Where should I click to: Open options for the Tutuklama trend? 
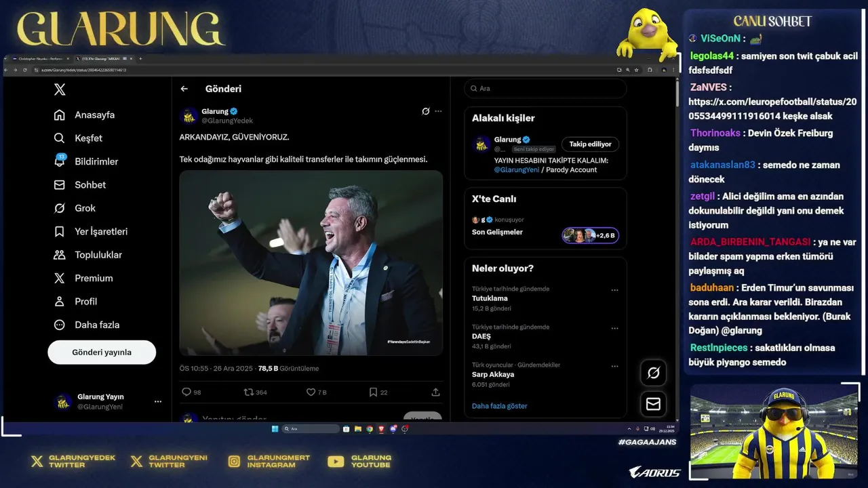click(614, 290)
